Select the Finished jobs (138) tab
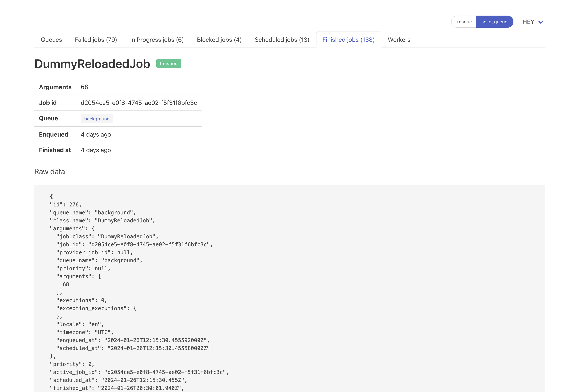 [348, 40]
